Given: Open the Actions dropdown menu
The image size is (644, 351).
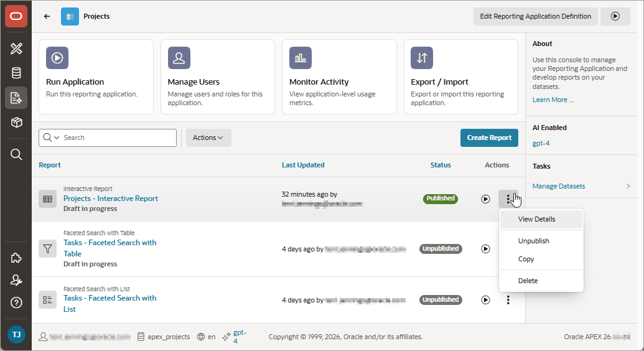Looking at the screenshot, I should coord(208,138).
